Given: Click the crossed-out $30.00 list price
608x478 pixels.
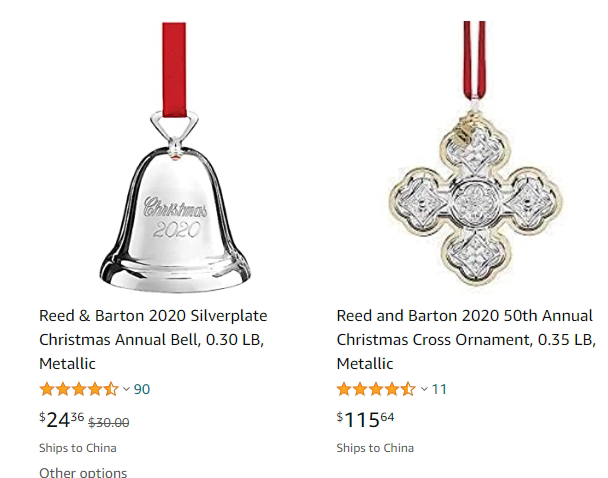Looking at the screenshot, I should pos(110,422).
